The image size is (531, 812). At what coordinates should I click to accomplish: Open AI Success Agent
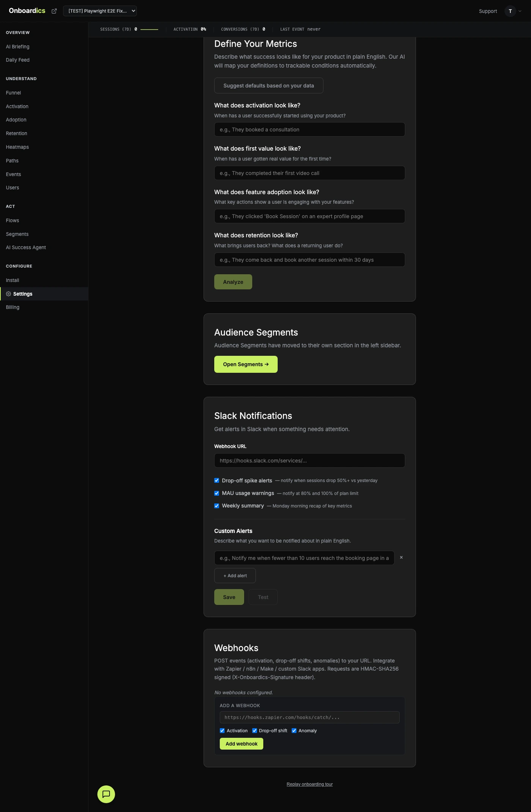click(26, 247)
